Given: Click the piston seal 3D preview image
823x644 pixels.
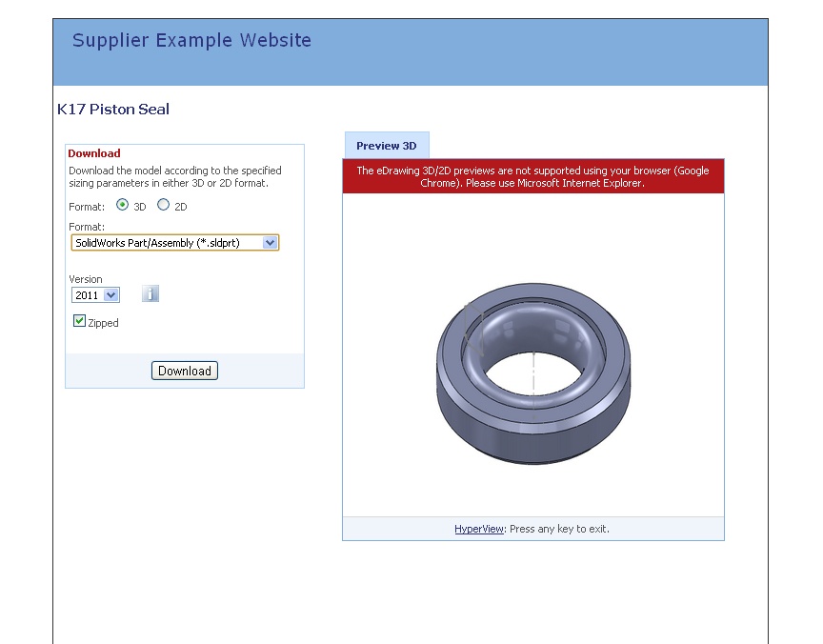Looking at the screenshot, I should tap(533, 373).
